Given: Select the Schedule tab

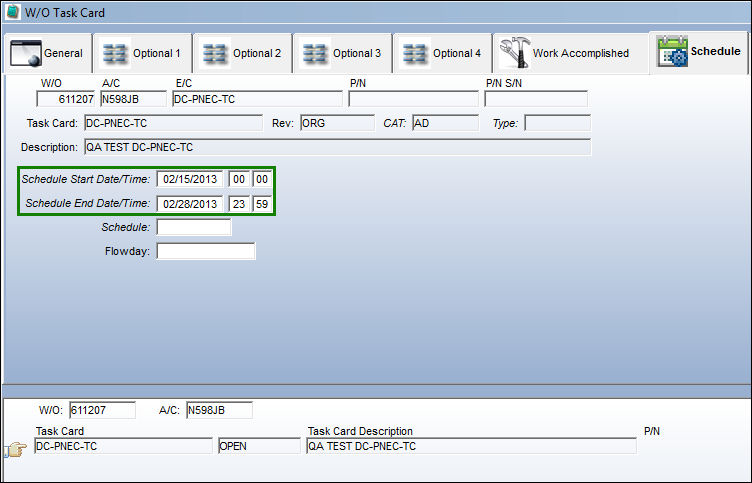Looking at the screenshot, I should point(699,52).
